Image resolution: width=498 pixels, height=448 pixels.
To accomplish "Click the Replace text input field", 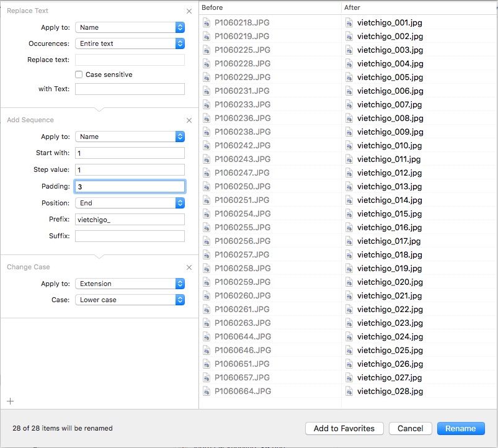I will coord(130,60).
